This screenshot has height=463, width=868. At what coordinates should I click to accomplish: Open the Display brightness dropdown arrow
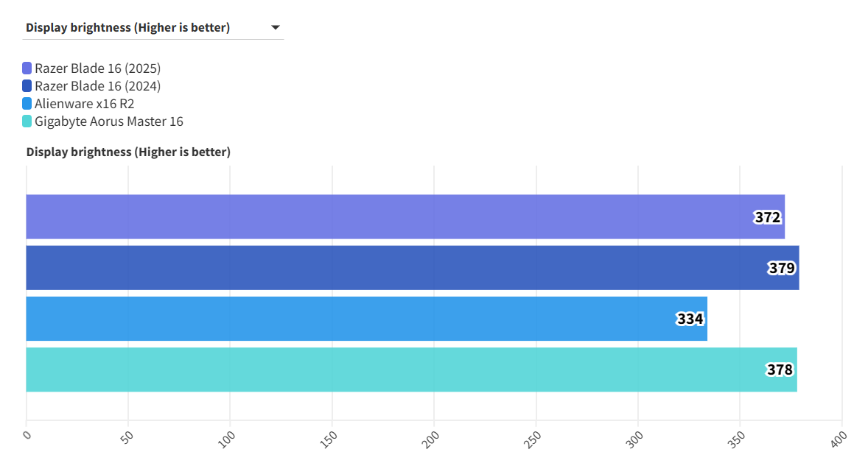tap(276, 28)
